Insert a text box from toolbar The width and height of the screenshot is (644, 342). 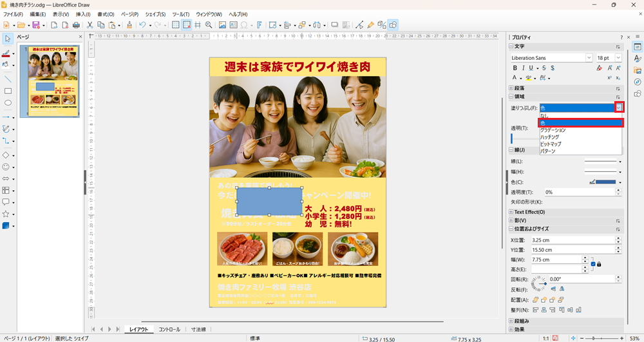[233, 24]
